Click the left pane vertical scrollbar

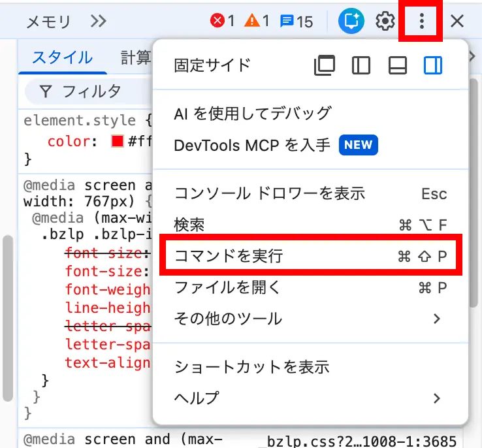click(x=8, y=318)
